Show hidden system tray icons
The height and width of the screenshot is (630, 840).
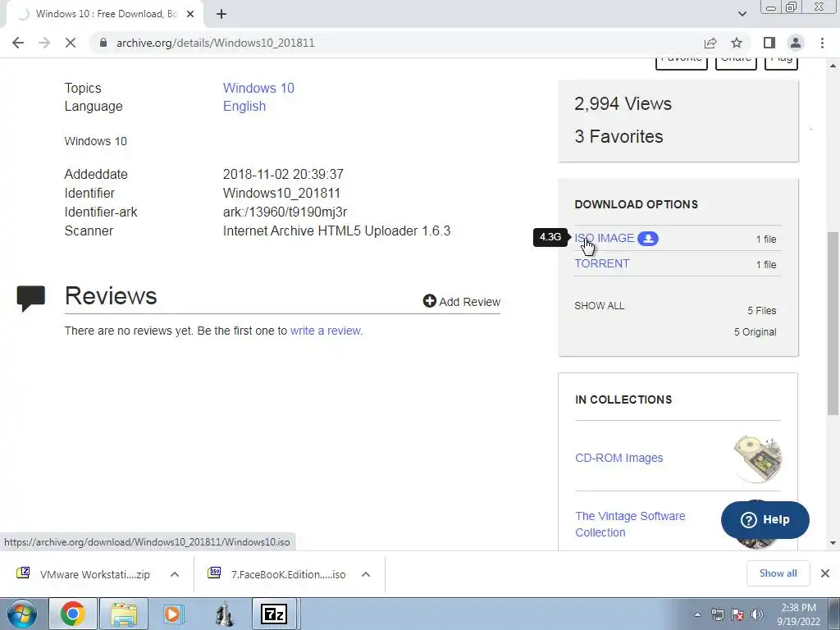697,614
